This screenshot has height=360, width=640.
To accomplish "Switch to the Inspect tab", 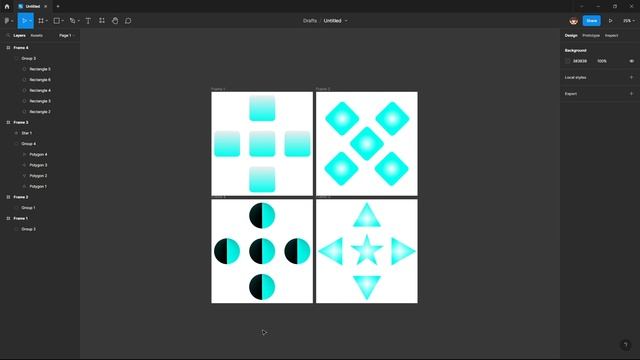I will click(x=611, y=36).
